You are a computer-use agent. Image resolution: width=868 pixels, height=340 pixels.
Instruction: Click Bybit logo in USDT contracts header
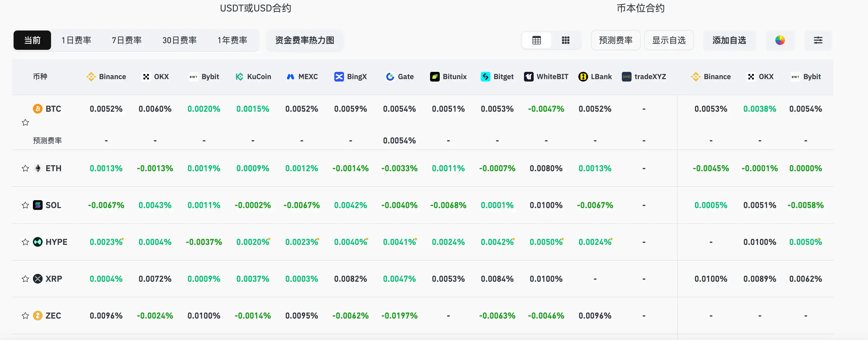click(193, 77)
